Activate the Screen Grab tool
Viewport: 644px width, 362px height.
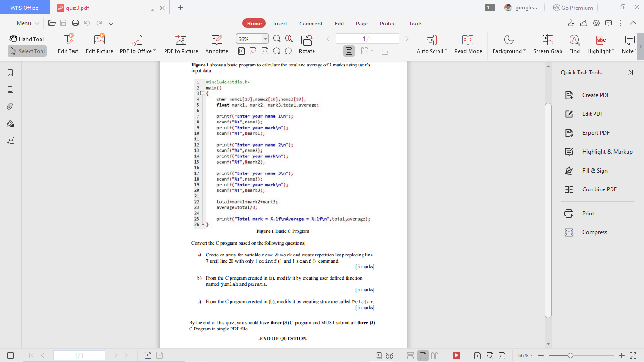coord(547,45)
